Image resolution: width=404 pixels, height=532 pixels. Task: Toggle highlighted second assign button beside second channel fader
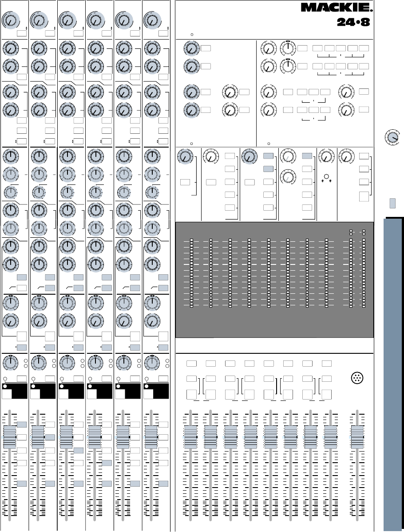(x=50, y=437)
